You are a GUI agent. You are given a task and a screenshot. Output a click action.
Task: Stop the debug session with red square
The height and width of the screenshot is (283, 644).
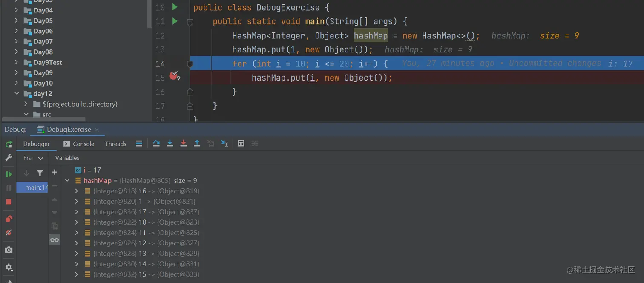coord(9,202)
